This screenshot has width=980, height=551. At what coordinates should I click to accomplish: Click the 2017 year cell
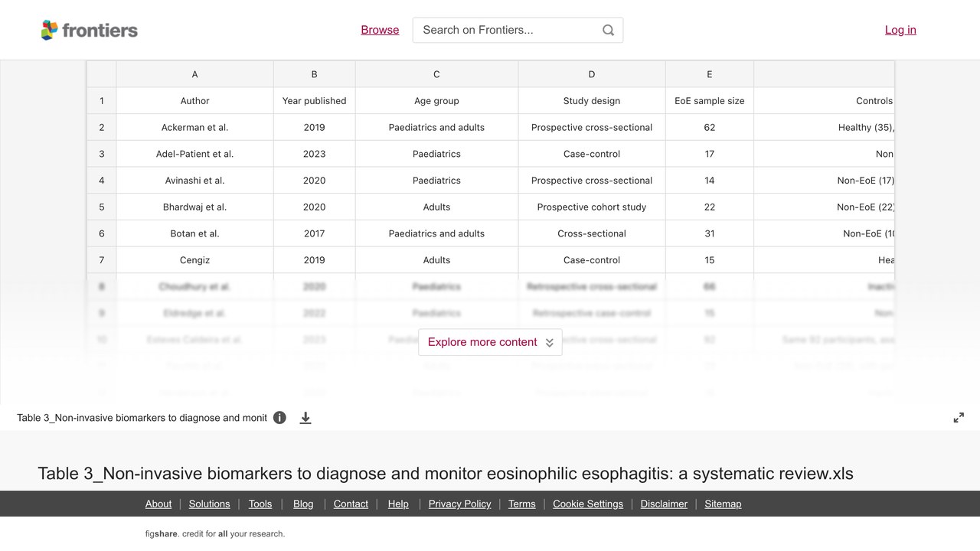pos(314,233)
